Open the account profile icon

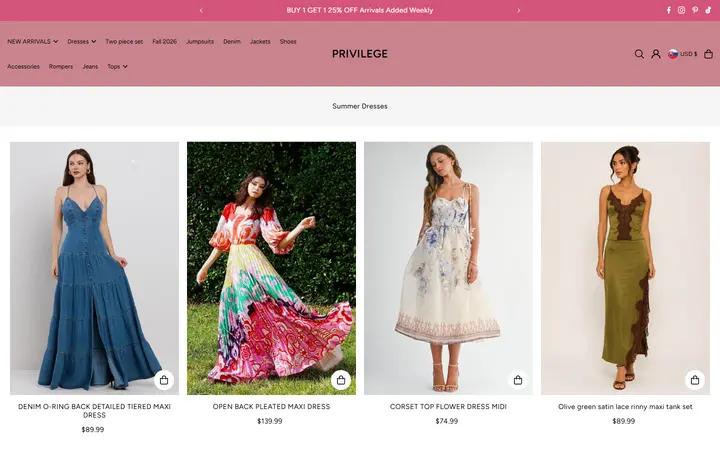coord(656,54)
